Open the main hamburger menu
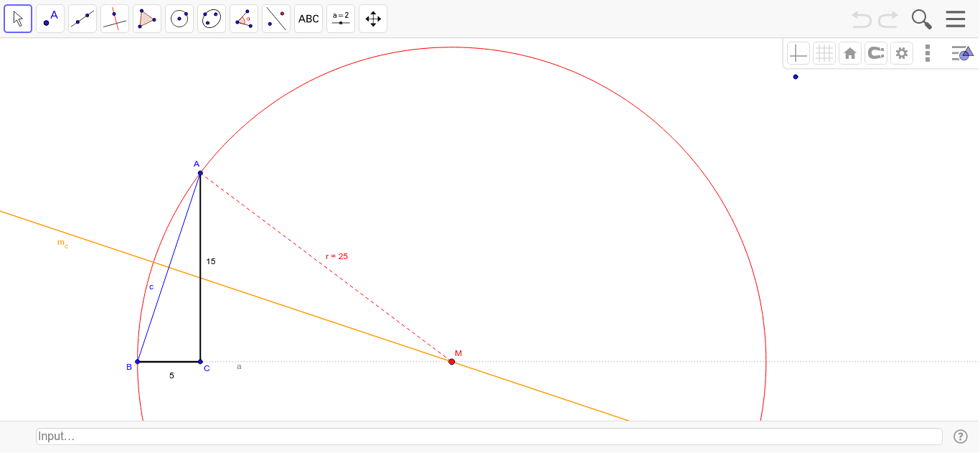This screenshot has height=453, width=980. [956, 19]
